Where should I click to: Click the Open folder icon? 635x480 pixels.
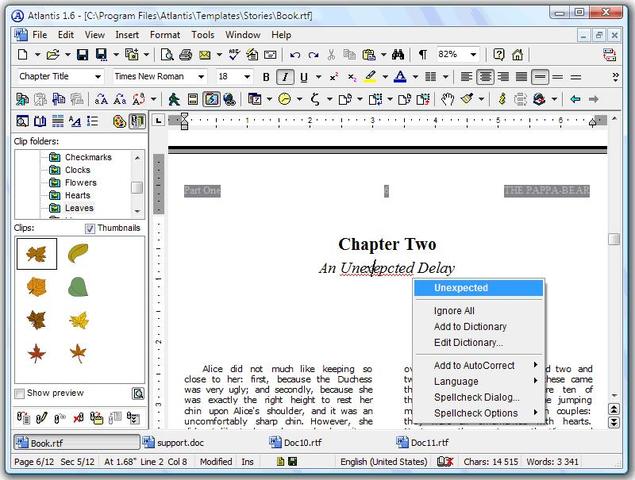click(x=53, y=55)
